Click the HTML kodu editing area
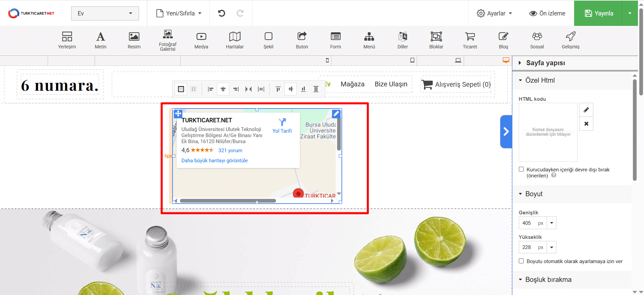 [548, 132]
